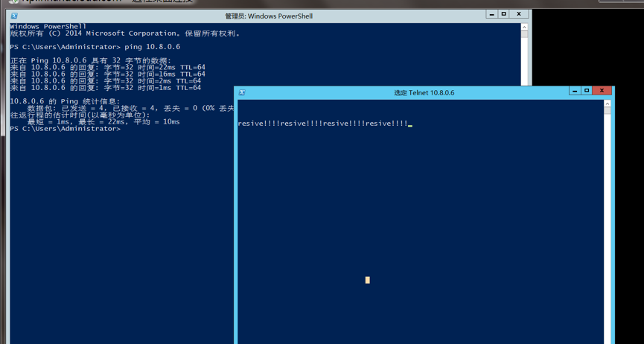Click the Windows PowerShell title bar
Screen dimensions: 644x344
268,16
